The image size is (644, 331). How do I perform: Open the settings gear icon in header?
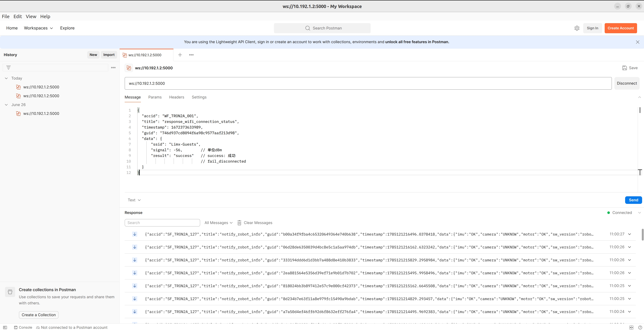577,28
